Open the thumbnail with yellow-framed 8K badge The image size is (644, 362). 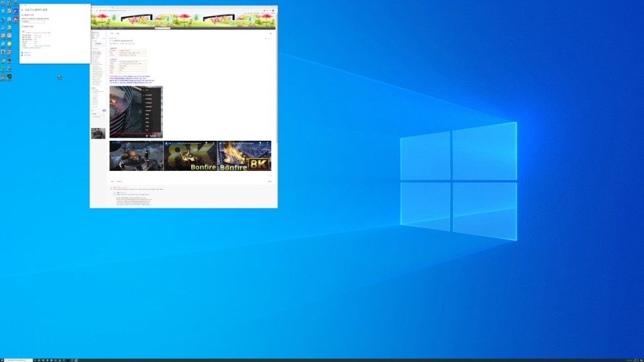244,156
